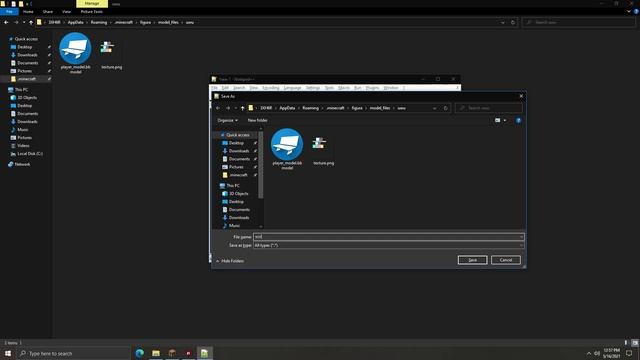This screenshot has height=360, width=640.
Task: Open the Language menu in Notepad++
Action: 292,88
